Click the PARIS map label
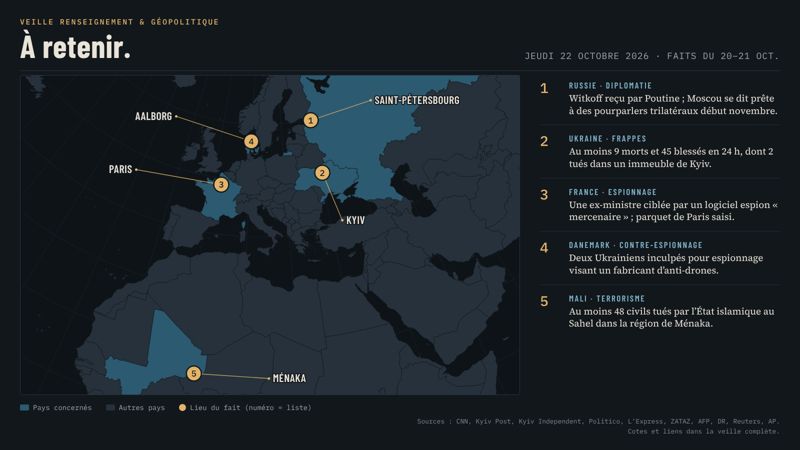This screenshot has width=800, height=450. click(x=120, y=169)
